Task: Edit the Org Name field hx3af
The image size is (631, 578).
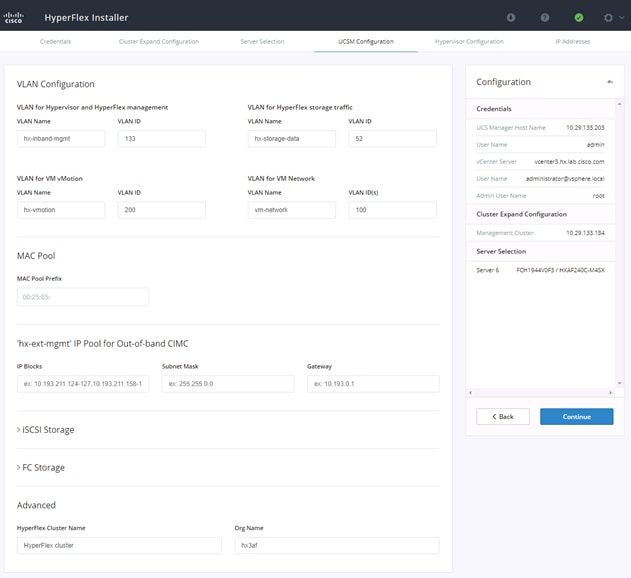Action: (337, 545)
